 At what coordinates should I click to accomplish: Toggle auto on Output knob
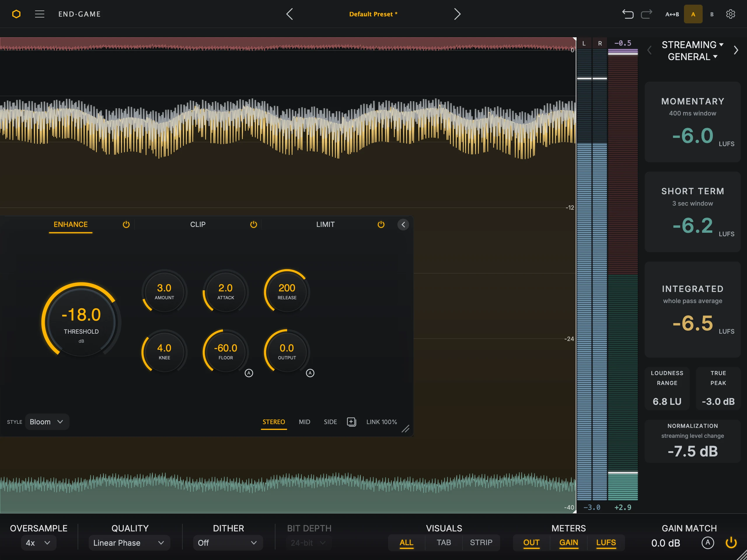point(310,373)
